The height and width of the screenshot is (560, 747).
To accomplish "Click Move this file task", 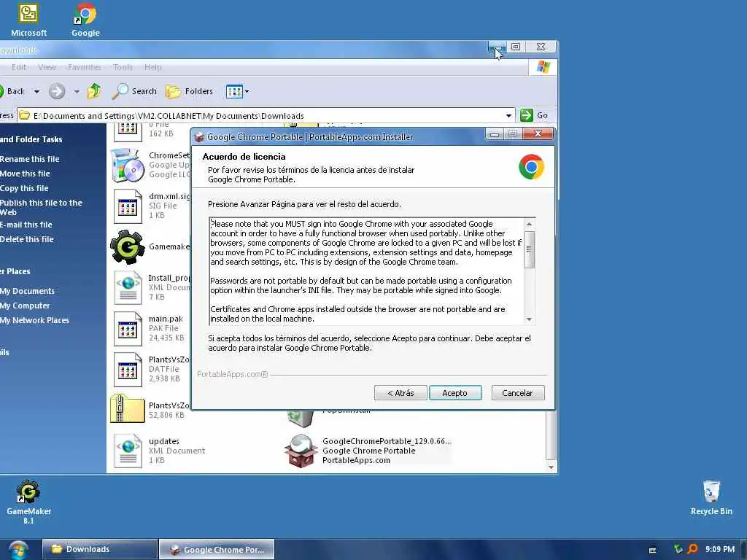I will (25, 174).
